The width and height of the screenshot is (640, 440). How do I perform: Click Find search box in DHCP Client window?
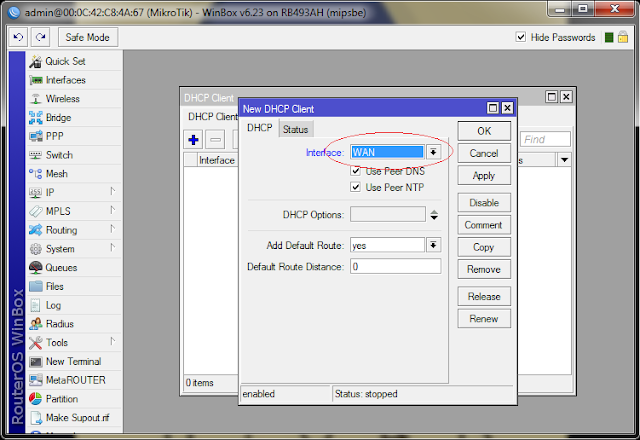pyautogui.click(x=545, y=140)
